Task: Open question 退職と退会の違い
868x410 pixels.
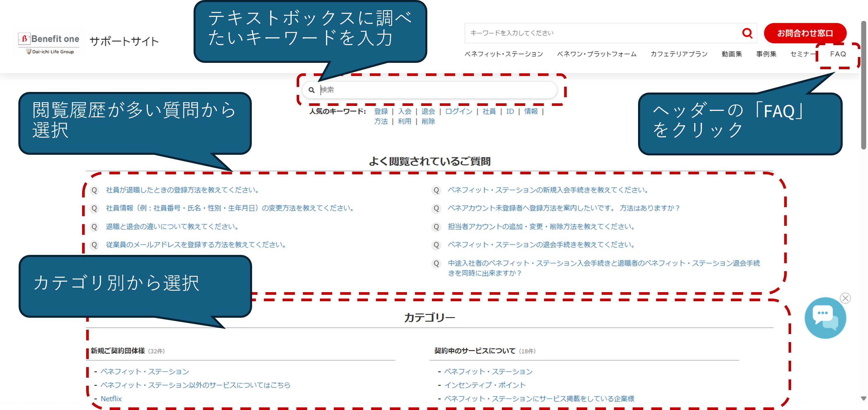Action: (173, 226)
